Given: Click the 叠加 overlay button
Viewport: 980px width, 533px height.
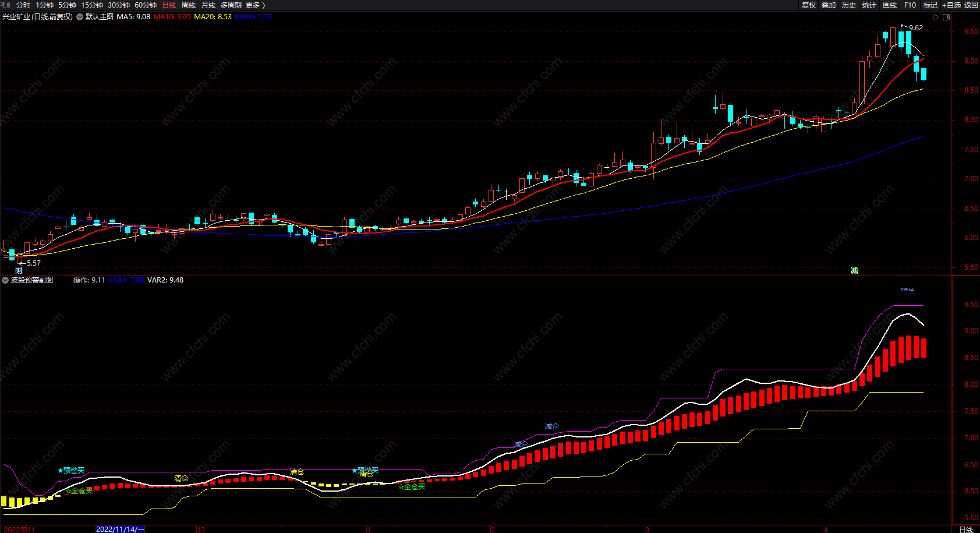Looking at the screenshot, I should click(x=829, y=5).
